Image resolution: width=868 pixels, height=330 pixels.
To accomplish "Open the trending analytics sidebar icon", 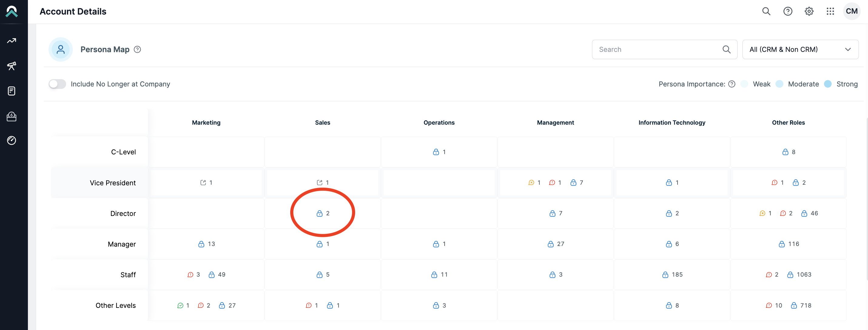I will pyautogui.click(x=12, y=41).
